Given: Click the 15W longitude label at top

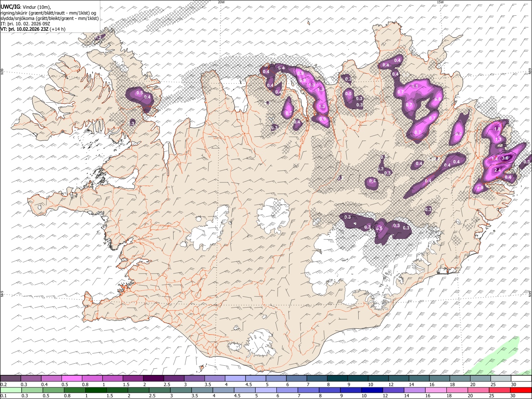Looking at the screenshot, I should pos(440,2).
